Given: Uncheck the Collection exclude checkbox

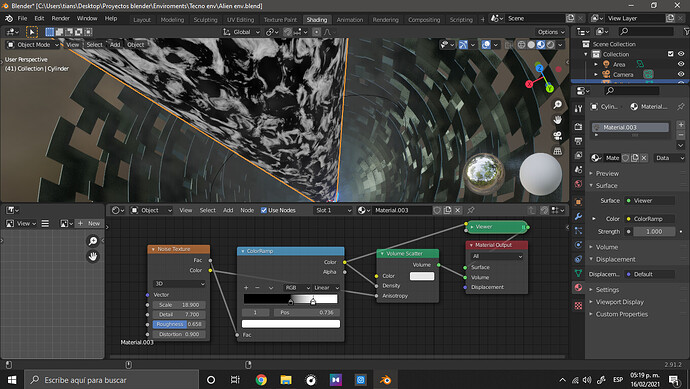Looking at the screenshot, I should coord(671,54).
